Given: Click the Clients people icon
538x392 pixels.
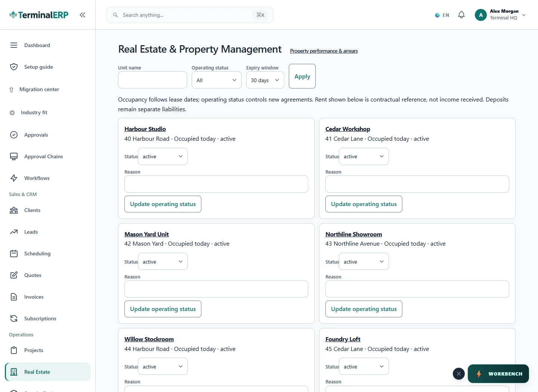Looking at the screenshot, I should click(x=14, y=210).
